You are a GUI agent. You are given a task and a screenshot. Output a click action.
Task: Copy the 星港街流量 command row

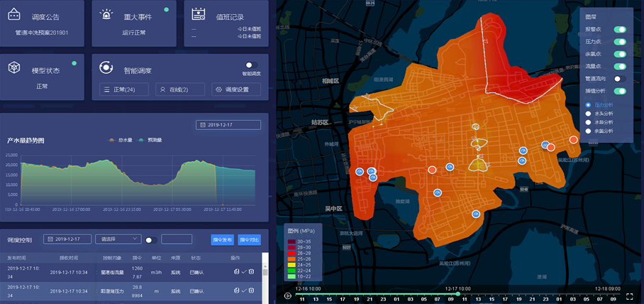[237, 272]
